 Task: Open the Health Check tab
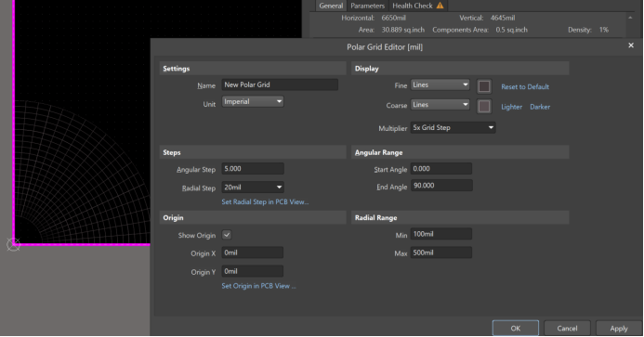(417, 6)
